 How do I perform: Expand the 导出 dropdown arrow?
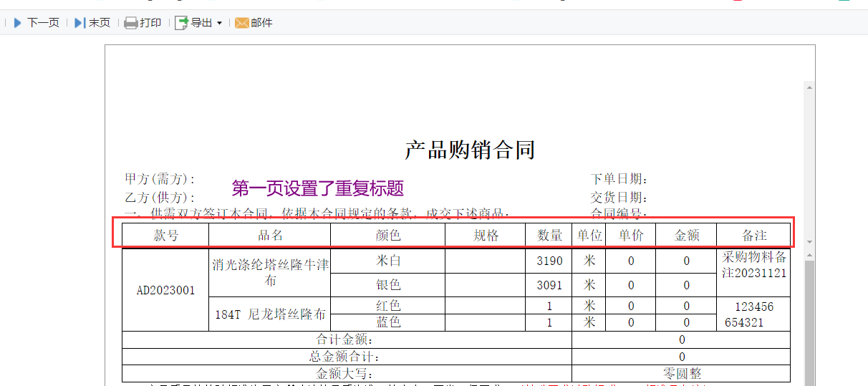(x=219, y=24)
